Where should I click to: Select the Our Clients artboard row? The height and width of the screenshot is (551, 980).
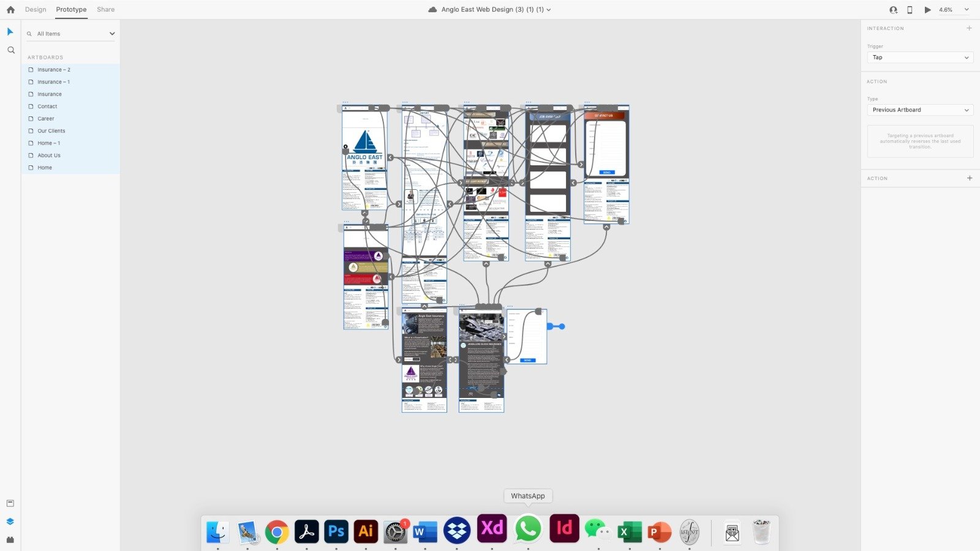[x=71, y=131]
